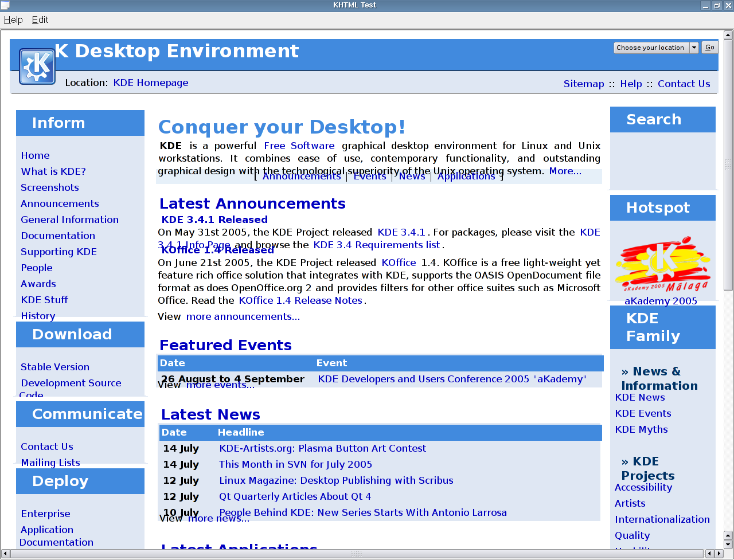
Task: Open the Accessibility project link
Action: pos(643,487)
